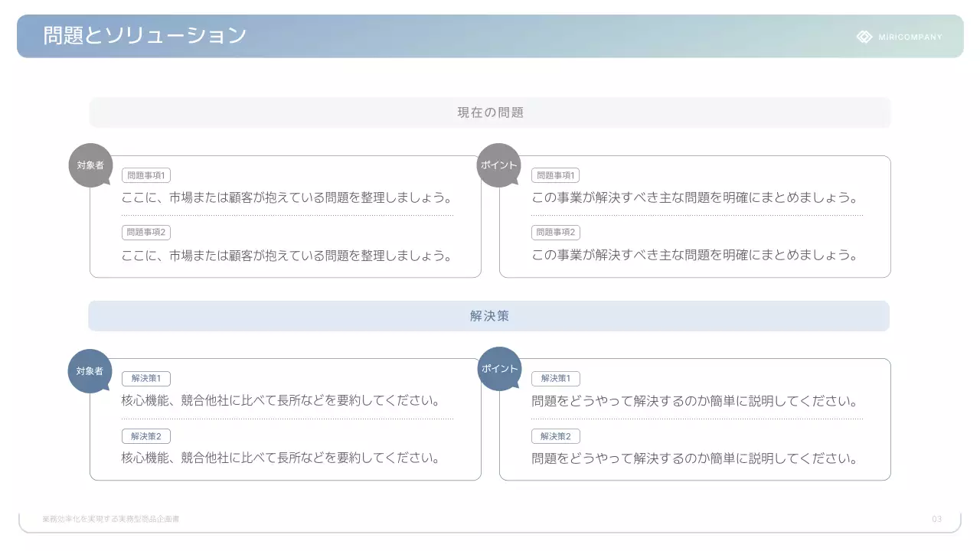Viewport: 980px width, 551px height.
Task: Select the 対象者 speech bubble icon in problem section
Action: tap(90, 162)
